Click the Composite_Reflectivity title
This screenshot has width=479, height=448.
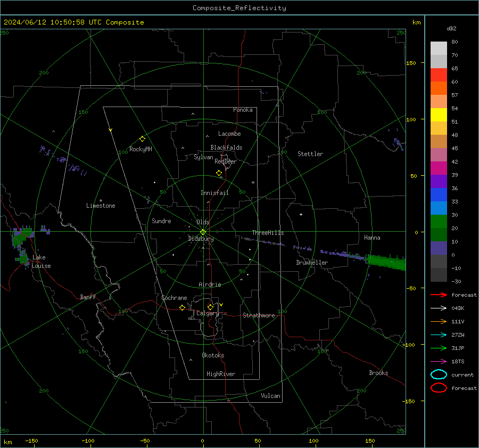coord(240,8)
